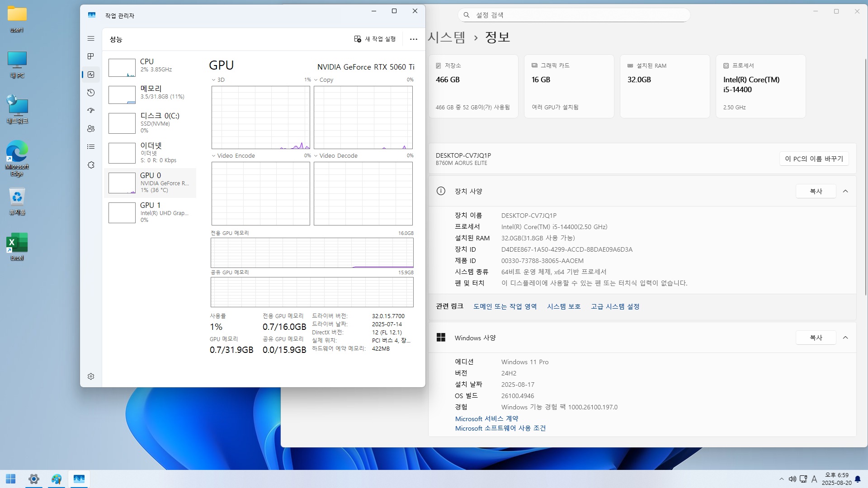The width and height of the screenshot is (868, 488).
Task: Open 도메인 또는 작업 영역 link
Action: click(505, 306)
